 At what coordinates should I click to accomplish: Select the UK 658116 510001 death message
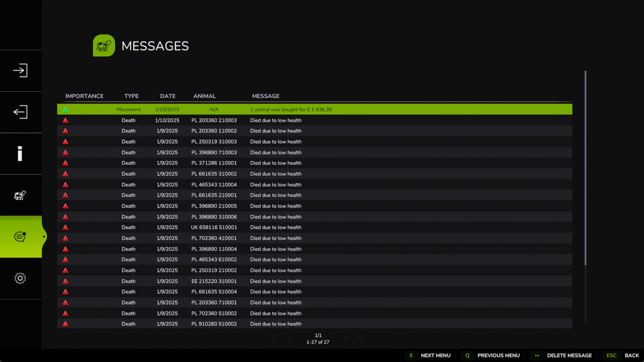tap(276, 228)
